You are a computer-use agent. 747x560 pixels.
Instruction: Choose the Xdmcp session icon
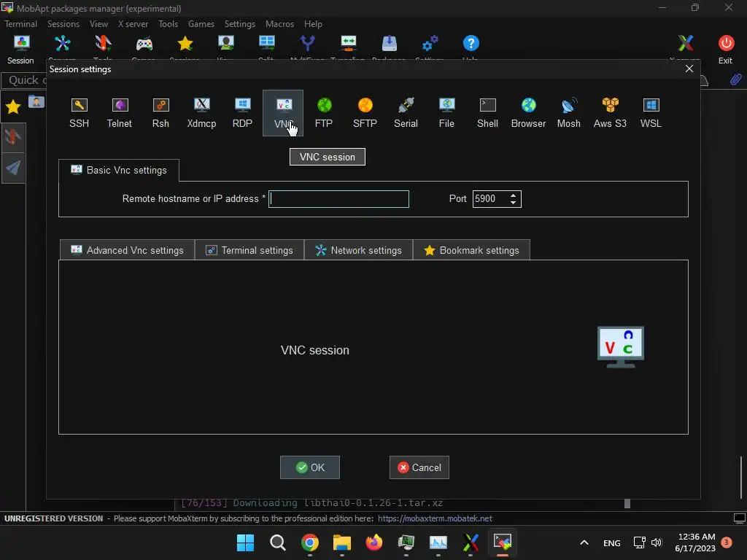[x=201, y=113]
